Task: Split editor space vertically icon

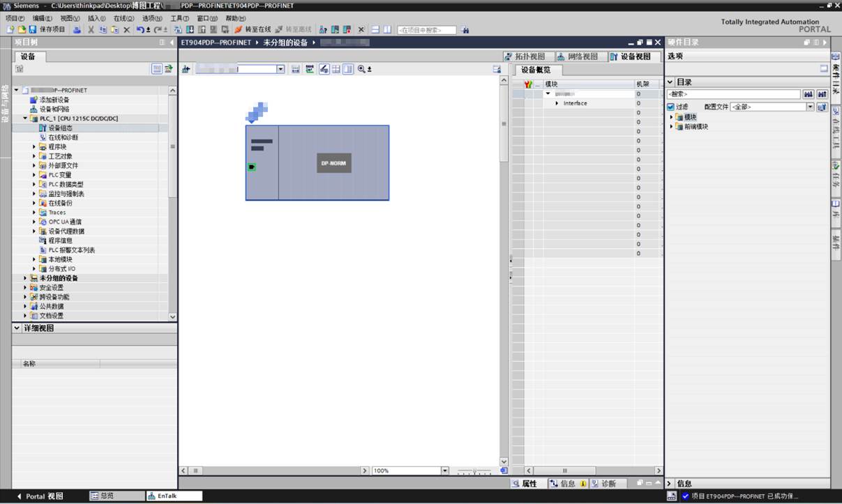Action: pos(387,30)
